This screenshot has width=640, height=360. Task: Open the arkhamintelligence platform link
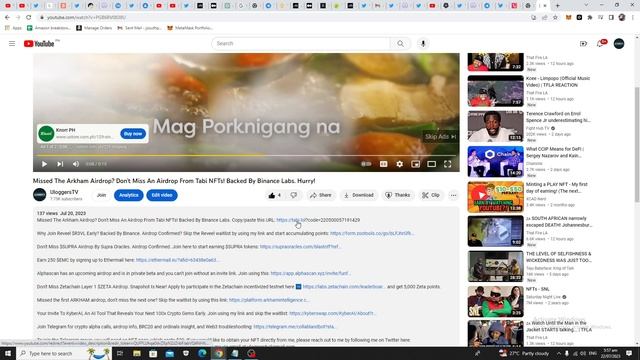click(x=268, y=300)
